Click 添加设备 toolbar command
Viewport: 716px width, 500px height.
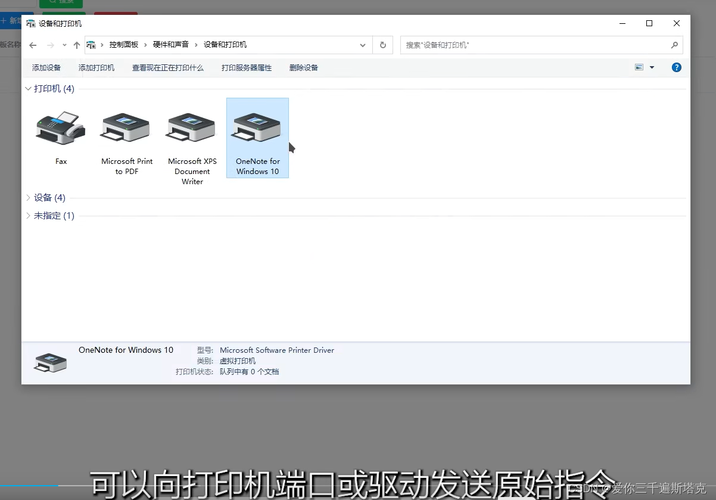tap(46, 68)
